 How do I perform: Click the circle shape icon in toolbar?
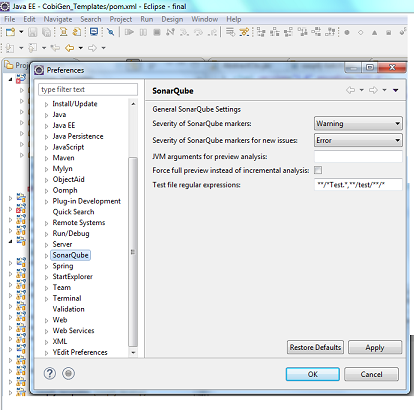[347, 32]
